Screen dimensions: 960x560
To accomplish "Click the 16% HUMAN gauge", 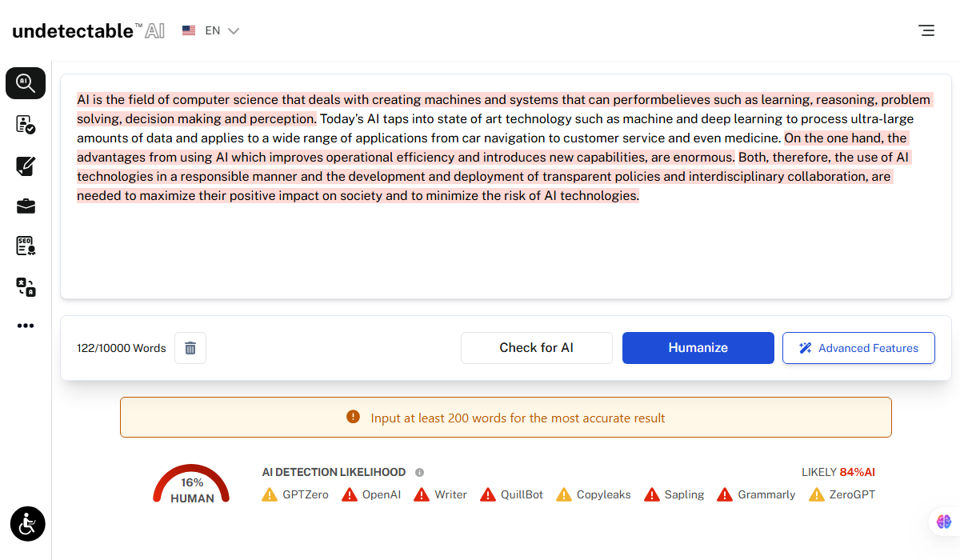I will 191,484.
